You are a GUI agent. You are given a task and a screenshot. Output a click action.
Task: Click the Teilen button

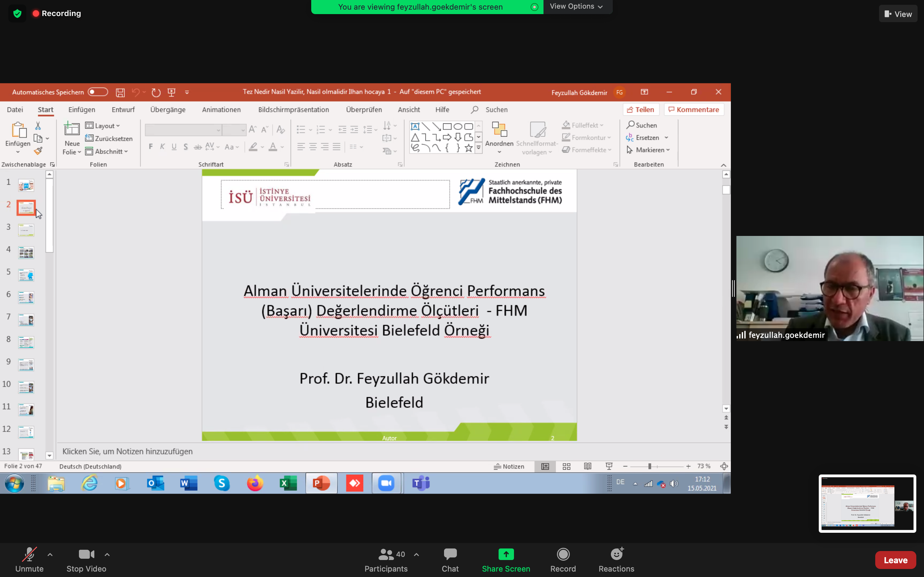640,110
